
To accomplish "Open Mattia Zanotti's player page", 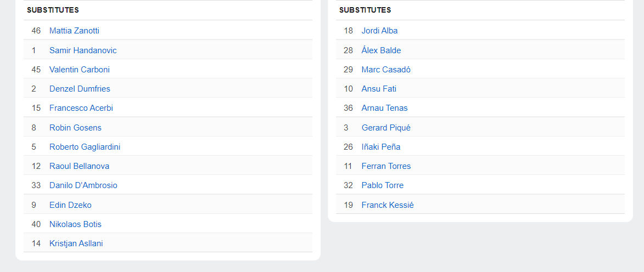I will point(74,31).
